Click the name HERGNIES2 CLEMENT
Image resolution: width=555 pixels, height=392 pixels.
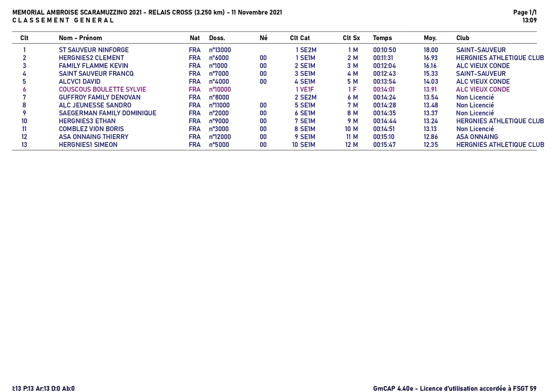(x=92, y=58)
